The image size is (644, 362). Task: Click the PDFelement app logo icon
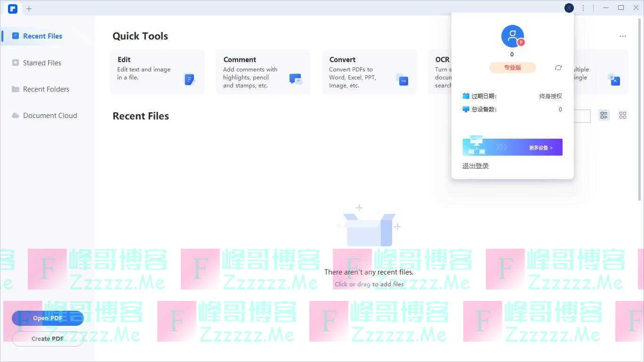point(13,8)
